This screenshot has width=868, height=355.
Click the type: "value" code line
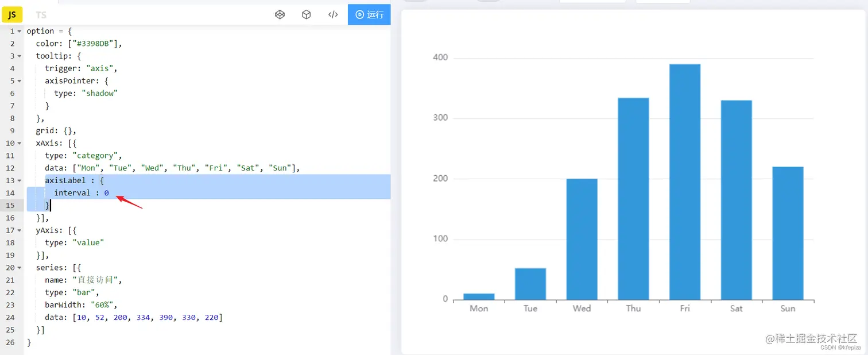[75, 242]
